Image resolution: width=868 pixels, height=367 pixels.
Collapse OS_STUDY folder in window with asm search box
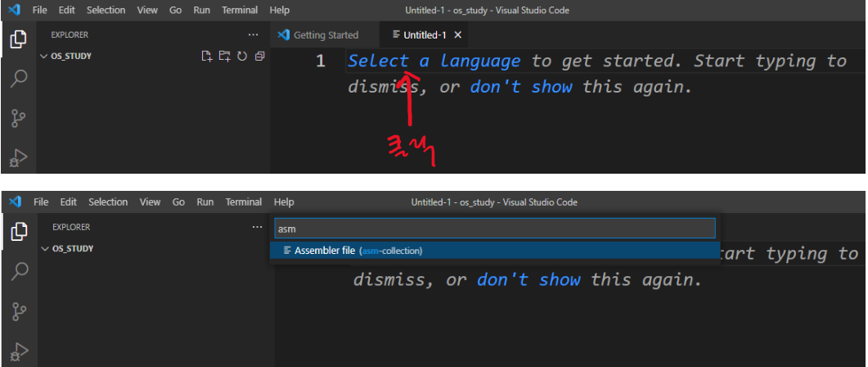point(46,248)
